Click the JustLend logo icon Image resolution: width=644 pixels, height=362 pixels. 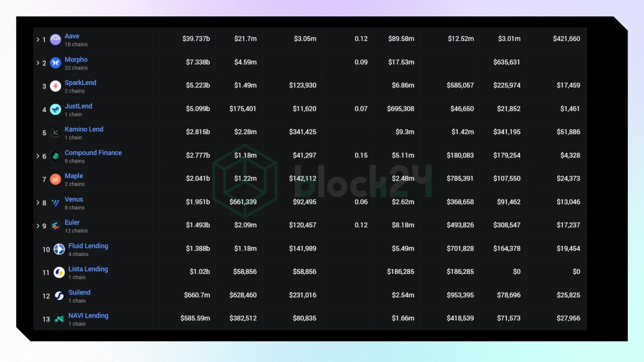tap(55, 109)
